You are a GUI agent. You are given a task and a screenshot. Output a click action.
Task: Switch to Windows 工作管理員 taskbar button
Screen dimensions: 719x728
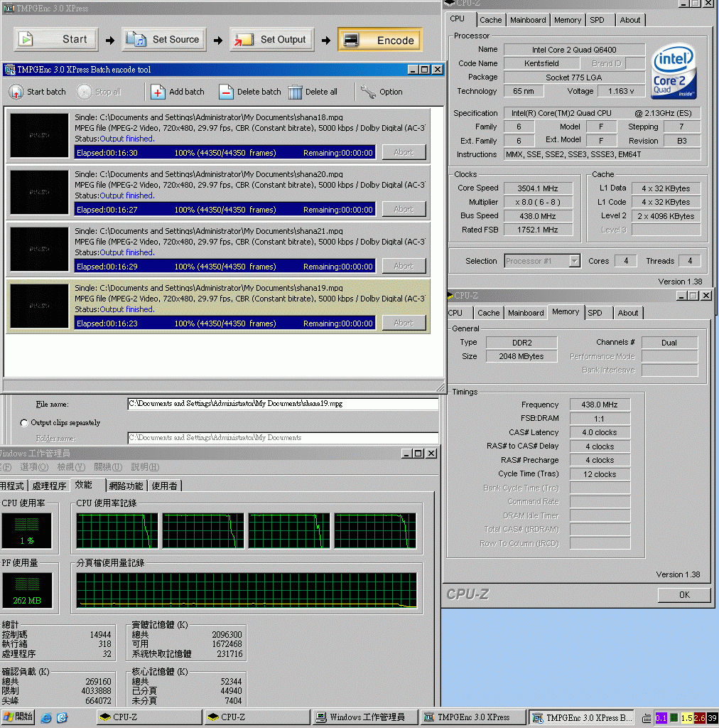tap(365, 717)
